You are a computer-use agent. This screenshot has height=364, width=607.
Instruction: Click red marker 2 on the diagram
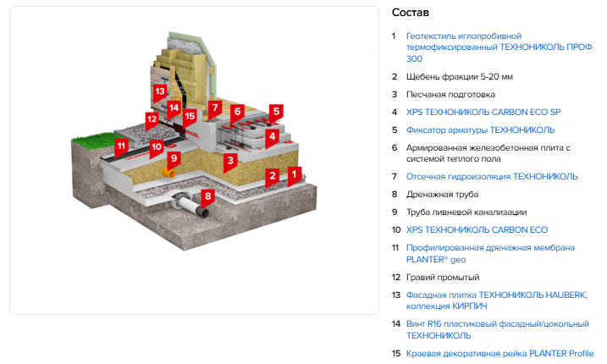[272, 175]
